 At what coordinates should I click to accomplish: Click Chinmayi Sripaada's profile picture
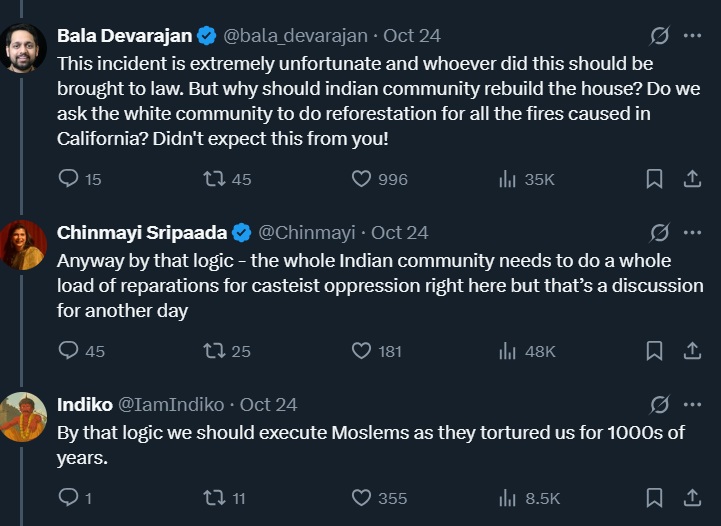(x=23, y=245)
